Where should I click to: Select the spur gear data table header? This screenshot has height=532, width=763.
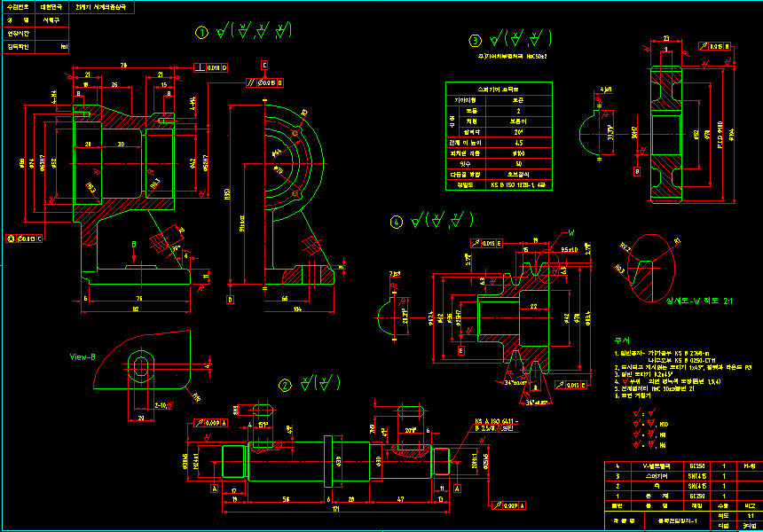point(498,90)
